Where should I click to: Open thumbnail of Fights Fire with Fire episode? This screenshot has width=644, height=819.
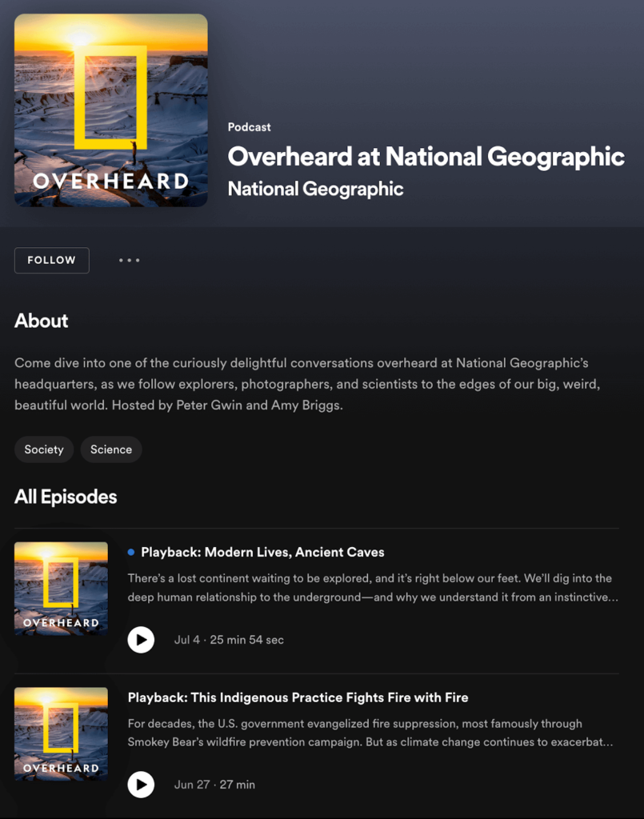coord(61,734)
